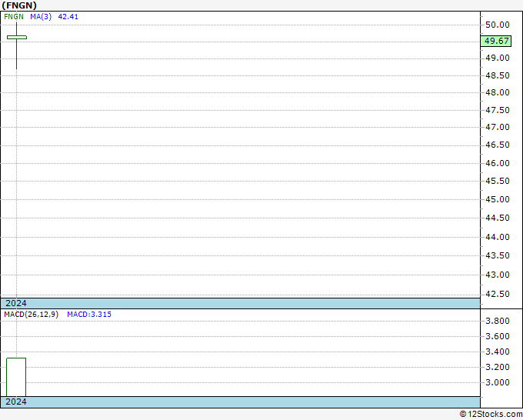The height and width of the screenshot is (420, 523).
Task: Click the 48.50 price axis label
Action: [498, 75]
